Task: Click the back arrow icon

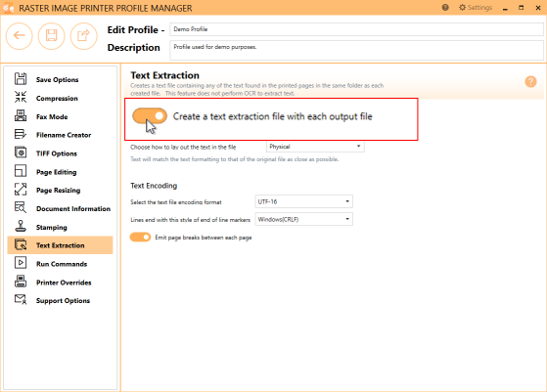Action: pos(20,35)
